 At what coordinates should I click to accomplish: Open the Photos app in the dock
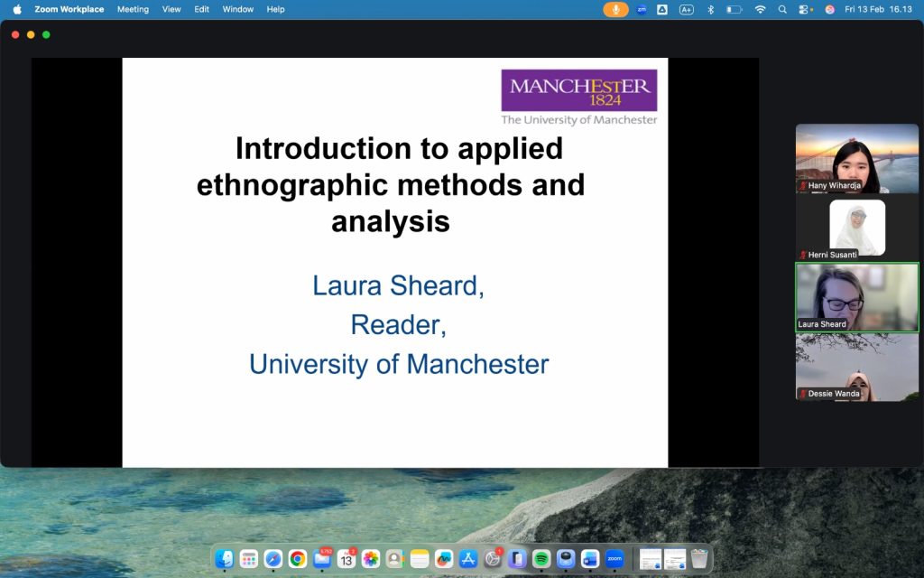click(x=371, y=559)
